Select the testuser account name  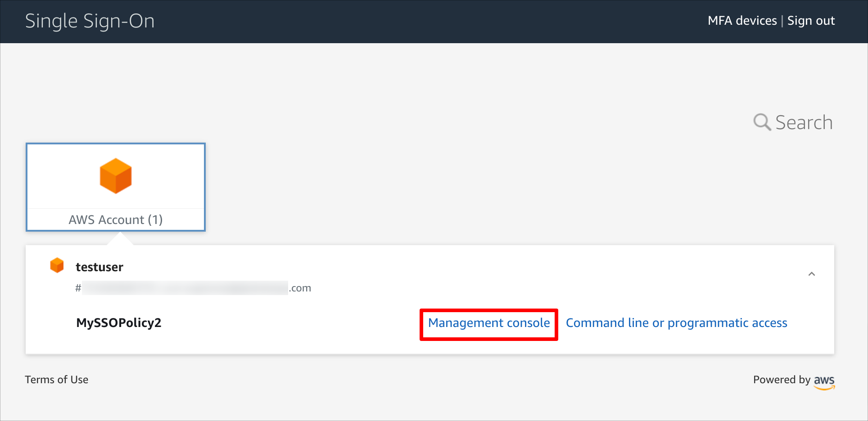click(99, 267)
